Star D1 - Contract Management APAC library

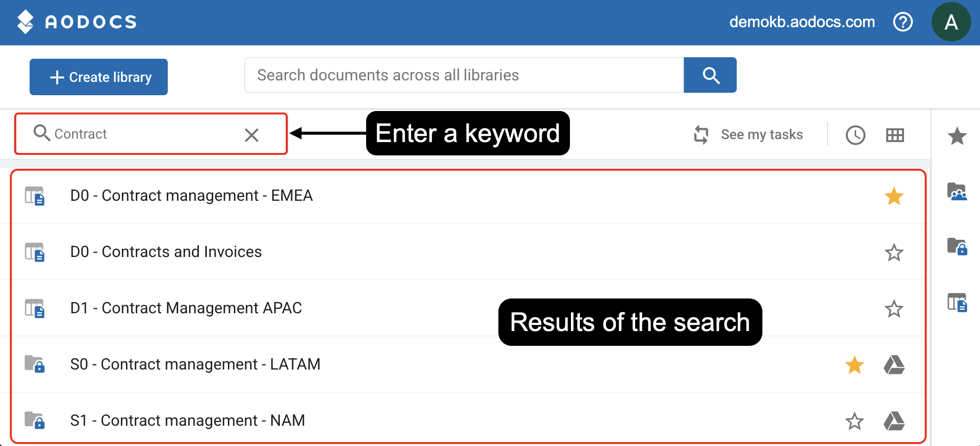pos(894,309)
